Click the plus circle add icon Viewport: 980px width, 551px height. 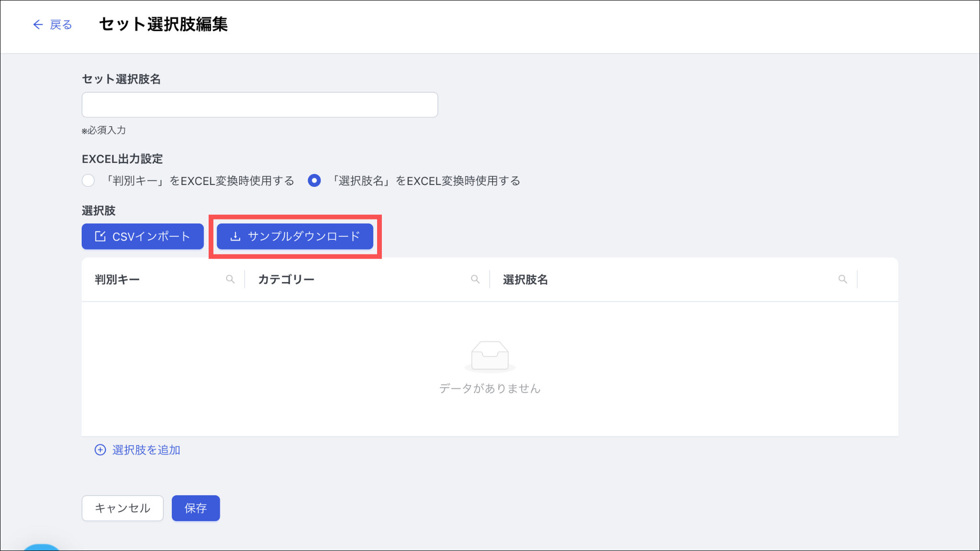(x=100, y=450)
